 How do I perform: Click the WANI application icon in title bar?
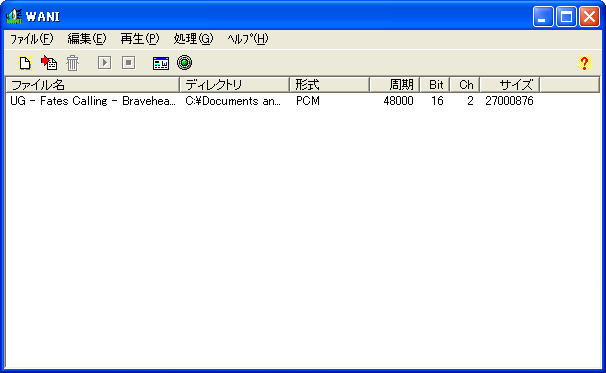pos(14,16)
